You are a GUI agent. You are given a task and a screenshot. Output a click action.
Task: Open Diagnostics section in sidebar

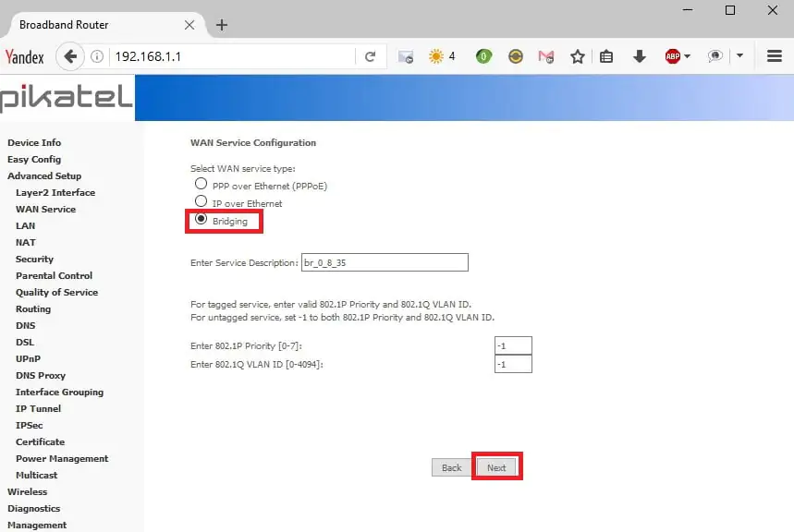(x=33, y=509)
